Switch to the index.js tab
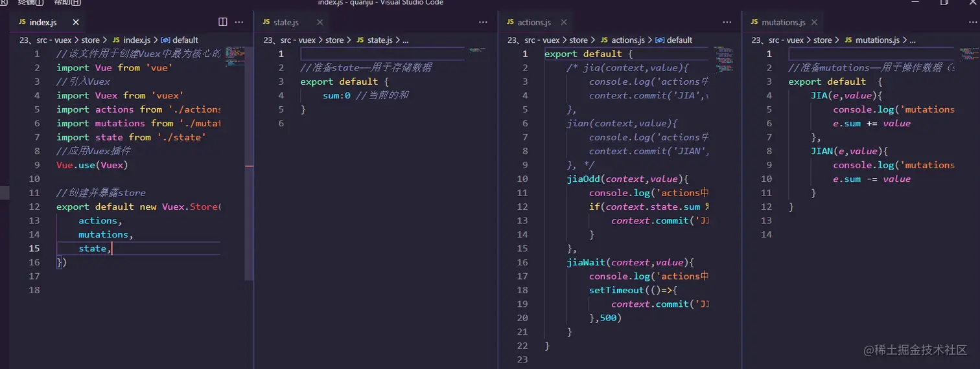This screenshot has height=369, width=980. point(43,22)
